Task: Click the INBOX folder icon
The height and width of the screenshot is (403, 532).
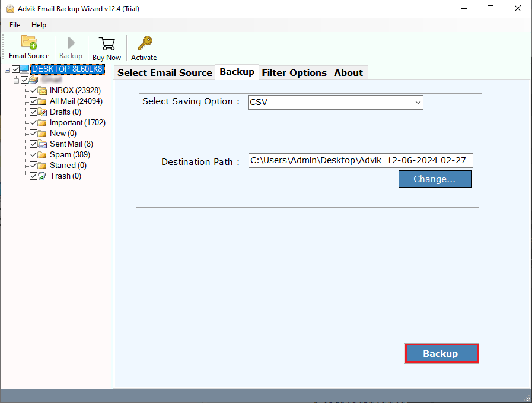Action: 43,91
